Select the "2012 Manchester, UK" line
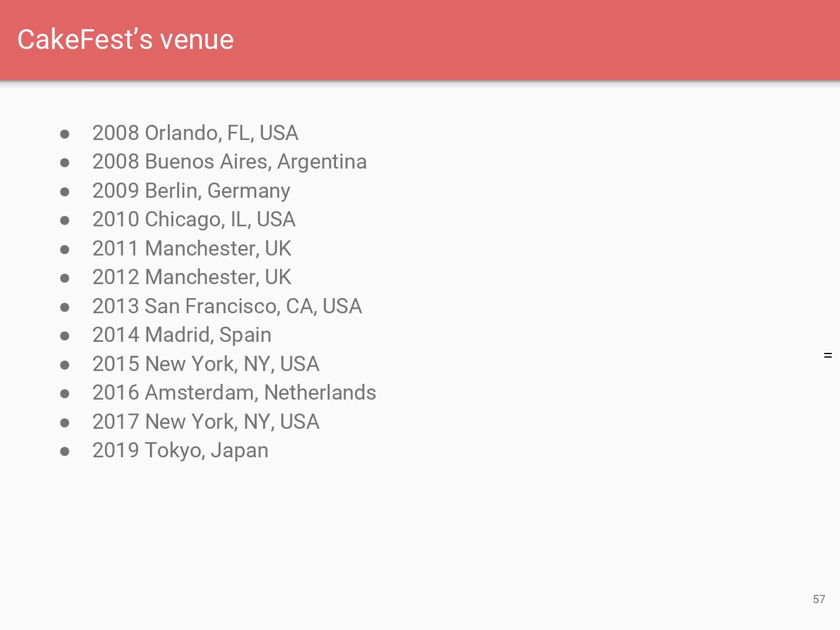840x630 pixels. click(191, 277)
